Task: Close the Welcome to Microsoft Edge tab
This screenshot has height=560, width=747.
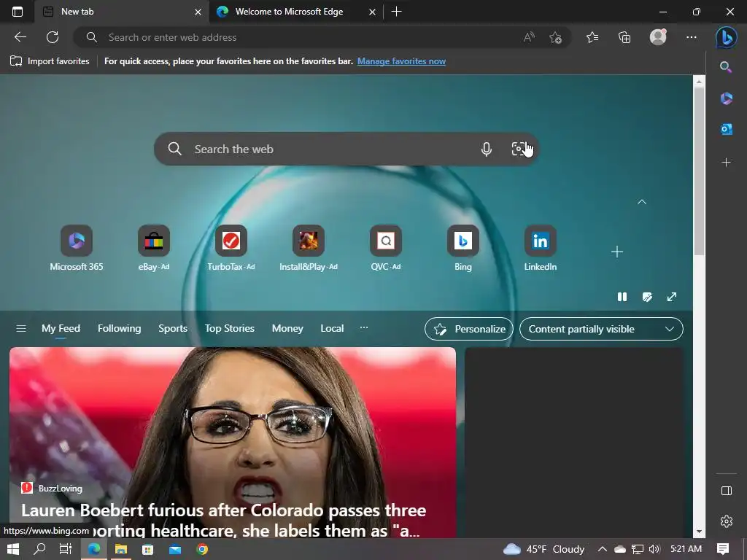Action: tap(373, 12)
